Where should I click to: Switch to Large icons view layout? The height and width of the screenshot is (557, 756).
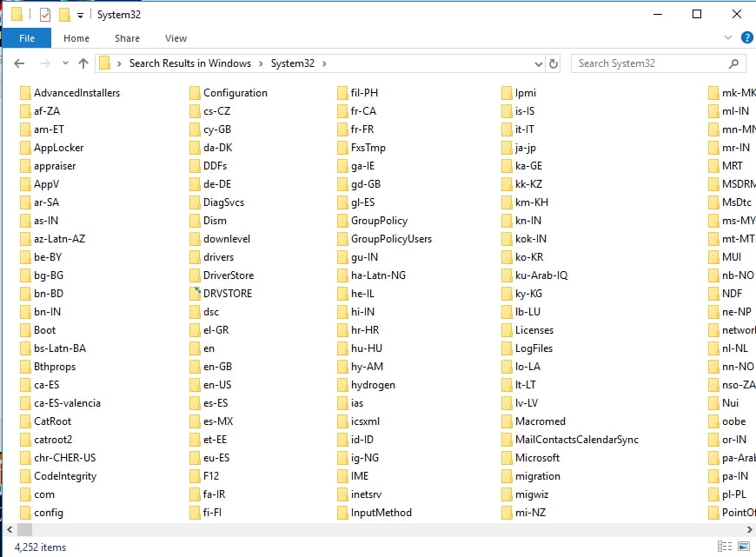pos(744,547)
